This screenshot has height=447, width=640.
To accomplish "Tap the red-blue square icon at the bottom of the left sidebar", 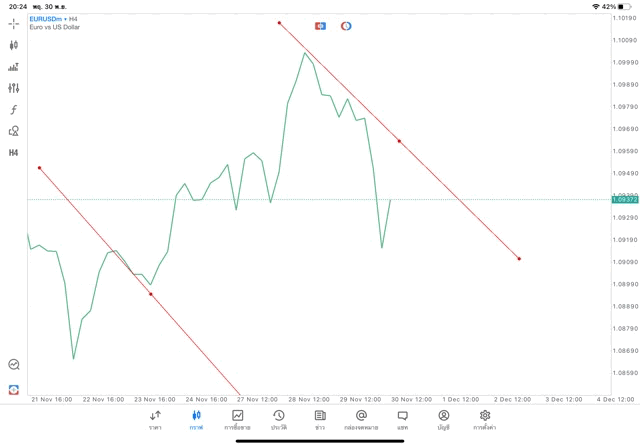I will click(x=14, y=389).
